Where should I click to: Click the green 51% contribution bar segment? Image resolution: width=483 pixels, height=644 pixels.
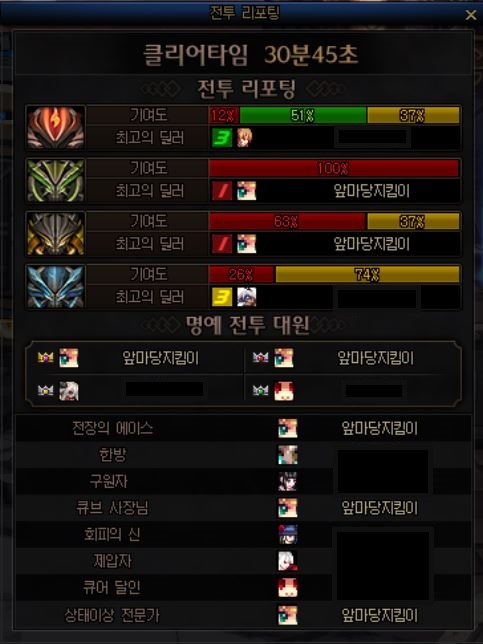(303, 115)
